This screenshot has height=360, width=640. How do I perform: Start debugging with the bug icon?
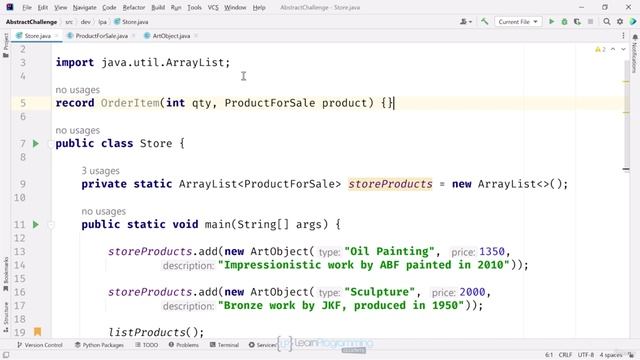tap(564, 22)
